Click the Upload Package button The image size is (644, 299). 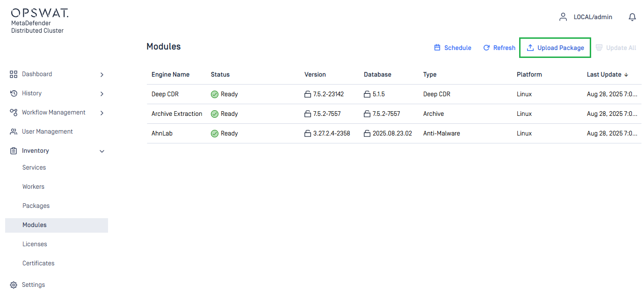[555, 48]
